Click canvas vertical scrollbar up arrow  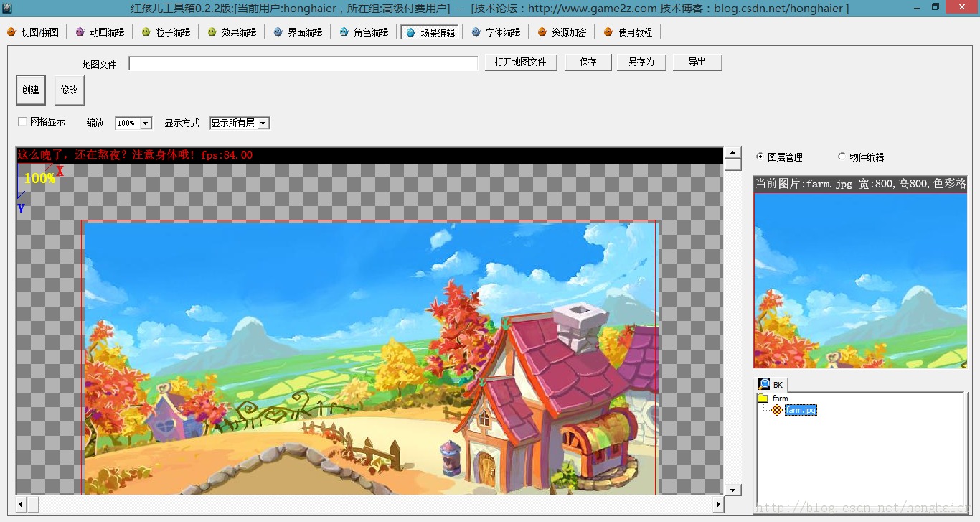pos(732,152)
